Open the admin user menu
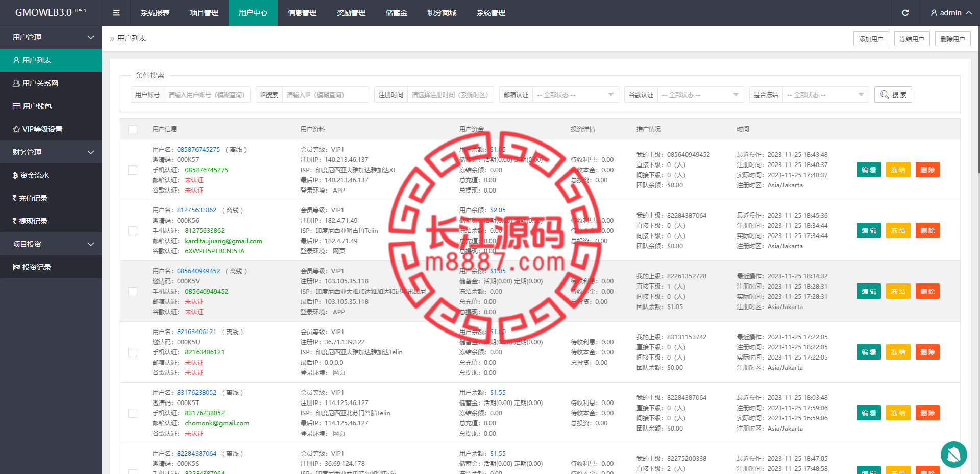Screen dimensions: 980x474 pos(951,13)
